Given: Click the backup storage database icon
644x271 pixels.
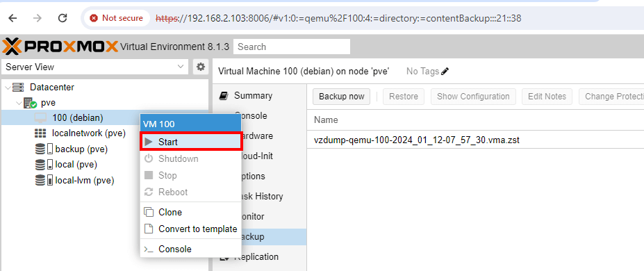Looking at the screenshot, I should point(40,149).
